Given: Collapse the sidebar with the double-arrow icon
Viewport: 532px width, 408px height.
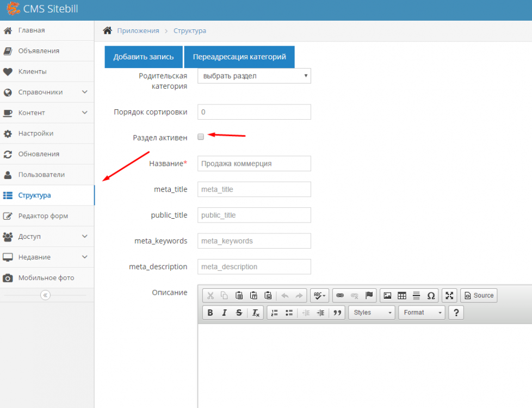Looking at the screenshot, I should pyautogui.click(x=46, y=295).
